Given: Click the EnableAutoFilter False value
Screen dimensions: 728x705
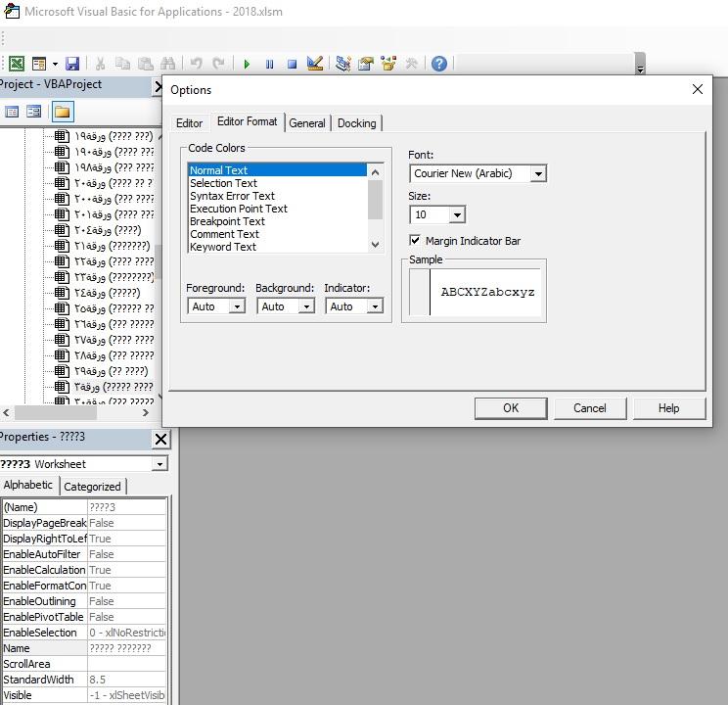Looking at the screenshot, I should (127, 554).
